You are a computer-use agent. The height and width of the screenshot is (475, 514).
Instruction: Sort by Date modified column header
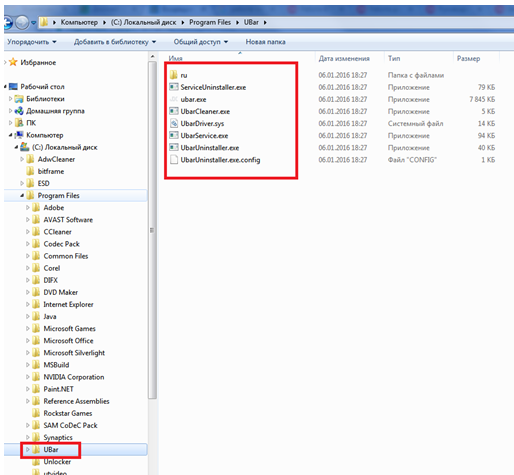click(x=344, y=59)
